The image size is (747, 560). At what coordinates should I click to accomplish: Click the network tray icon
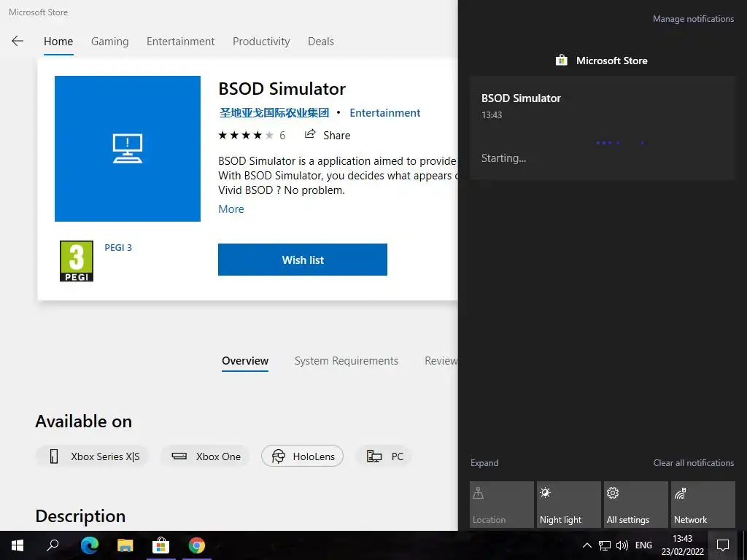[605, 545]
